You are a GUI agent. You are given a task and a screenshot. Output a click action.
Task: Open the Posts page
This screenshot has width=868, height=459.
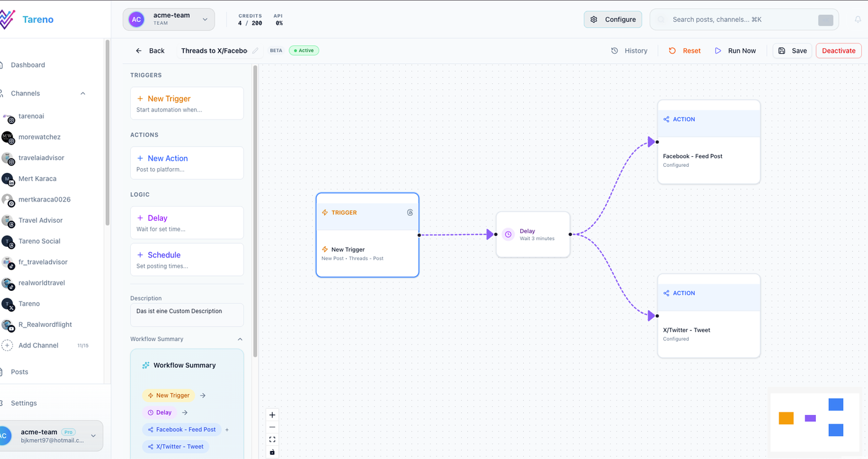(19, 372)
